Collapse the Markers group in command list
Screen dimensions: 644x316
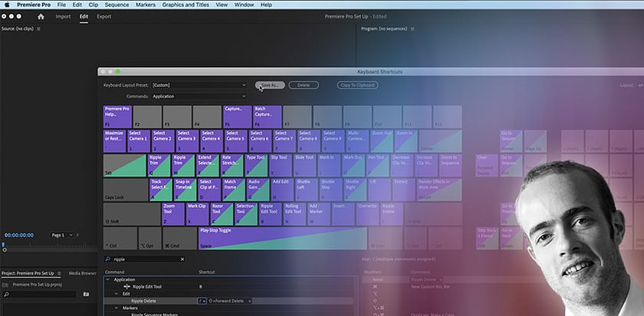(117, 308)
